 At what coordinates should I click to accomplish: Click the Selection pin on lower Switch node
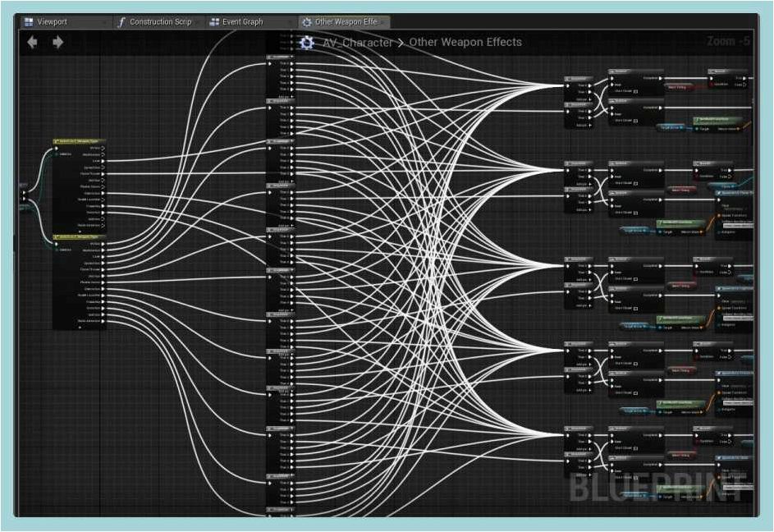(x=57, y=250)
